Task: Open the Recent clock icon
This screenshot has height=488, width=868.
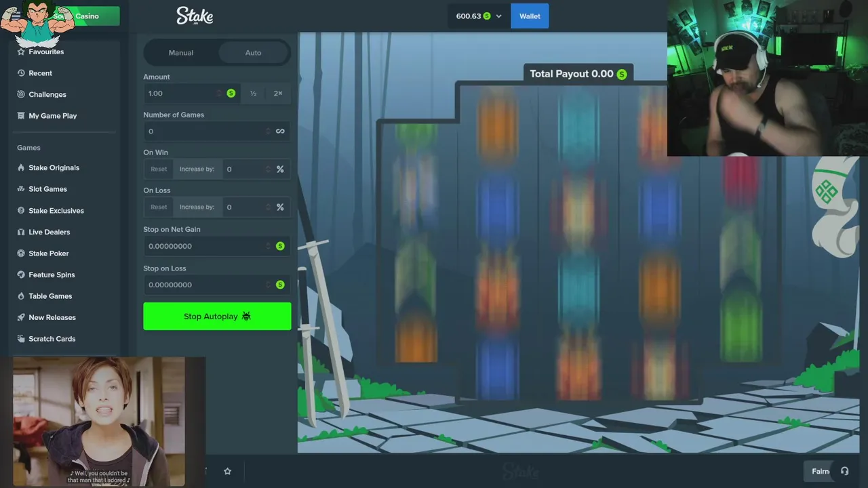Action: click(x=22, y=73)
